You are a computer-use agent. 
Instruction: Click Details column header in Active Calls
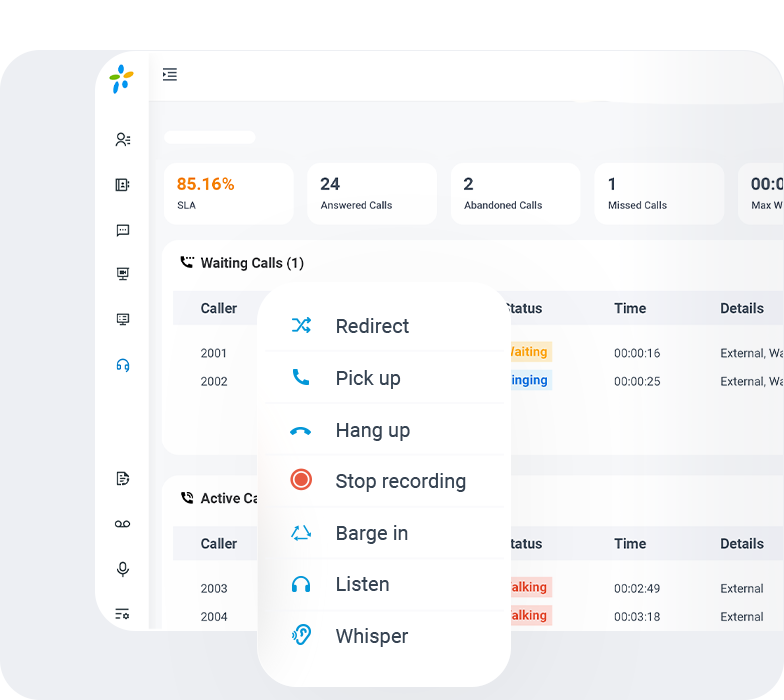pyautogui.click(x=742, y=544)
